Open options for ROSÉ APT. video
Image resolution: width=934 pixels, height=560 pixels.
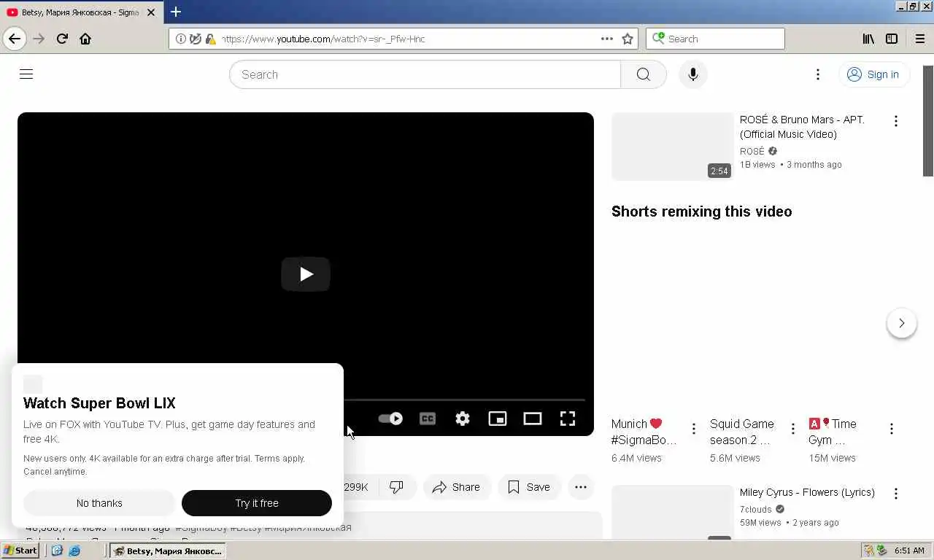pyautogui.click(x=896, y=121)
